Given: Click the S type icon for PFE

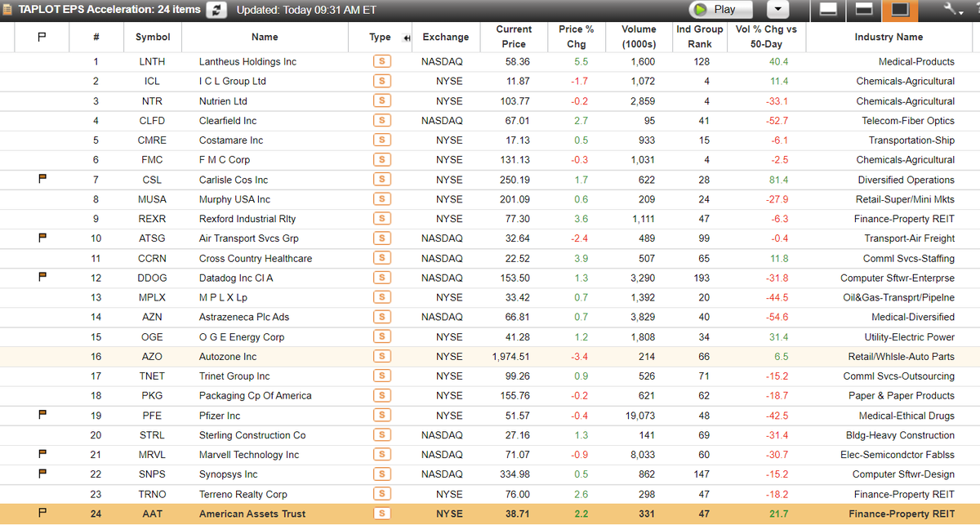Looking at the screenshot, I should coord(381,416).
